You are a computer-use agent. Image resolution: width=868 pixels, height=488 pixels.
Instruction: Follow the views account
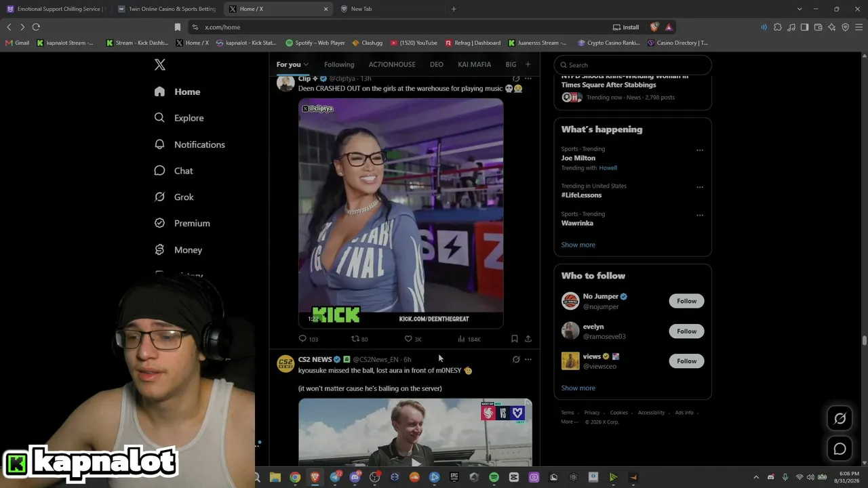coord(686,361)
